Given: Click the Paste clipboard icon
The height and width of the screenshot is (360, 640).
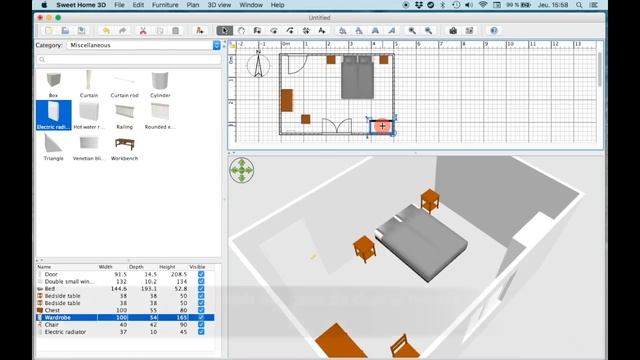Looking at the screenshot, I should [x=176, y=31].
